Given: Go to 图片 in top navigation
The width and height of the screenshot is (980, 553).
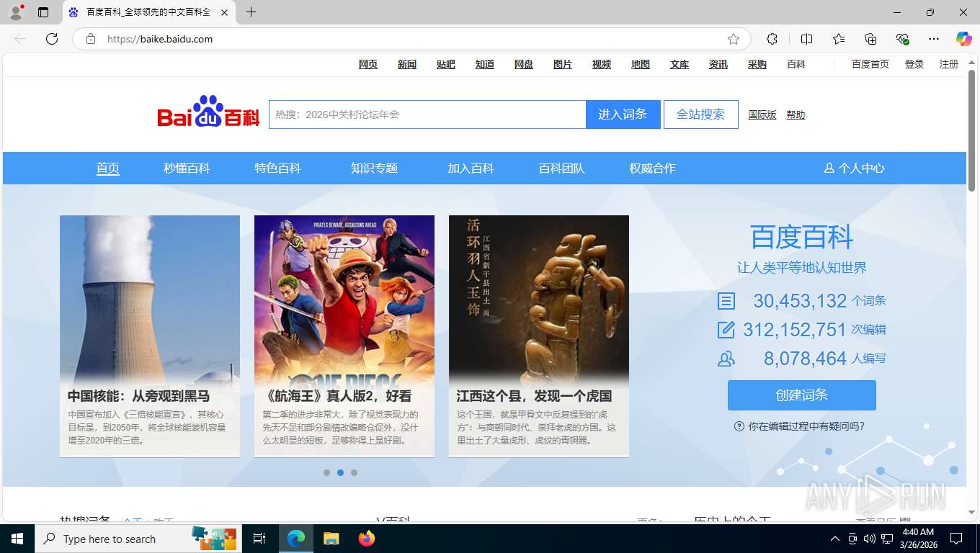Looking at the screenshot, I should pyautogui.click(x=563, y=64).
